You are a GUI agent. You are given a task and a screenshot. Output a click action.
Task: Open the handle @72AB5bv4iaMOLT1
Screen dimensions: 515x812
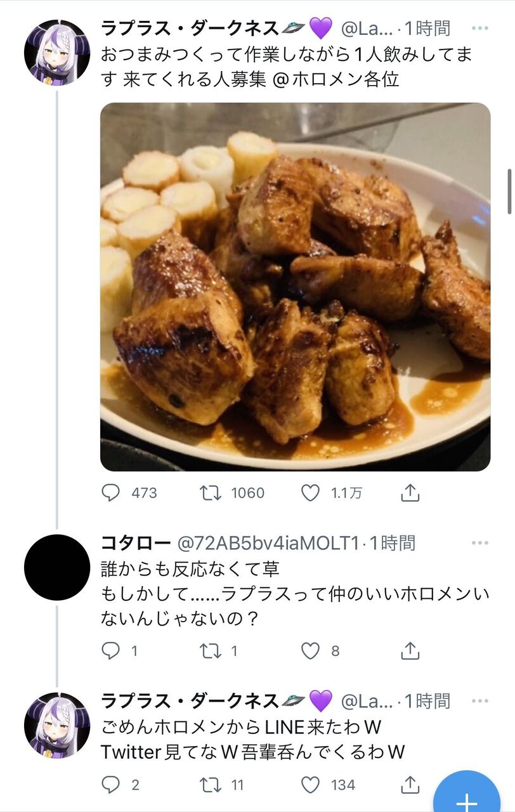[268, 543]
